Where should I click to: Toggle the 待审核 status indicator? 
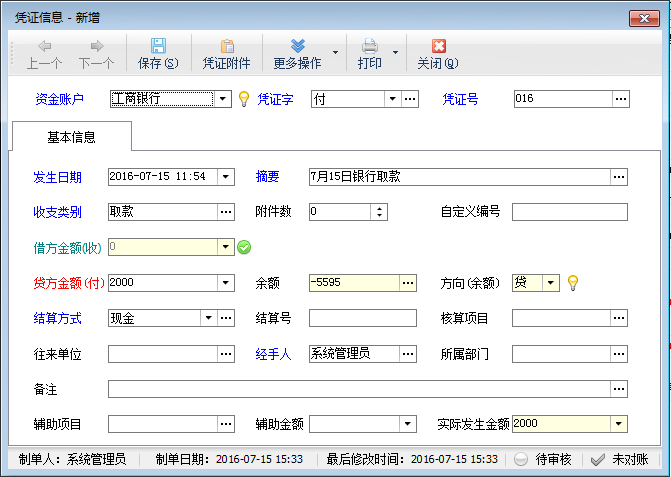click(x=542, y=459)
